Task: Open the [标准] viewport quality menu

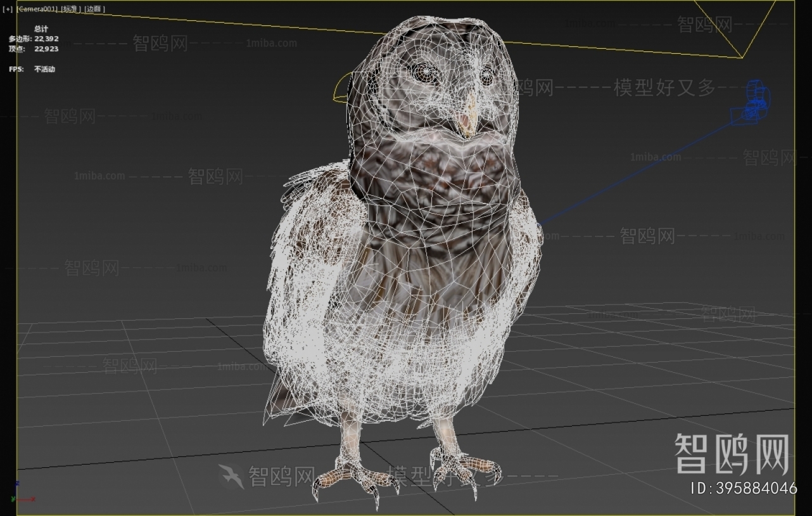Action: (x=71, y=9)
